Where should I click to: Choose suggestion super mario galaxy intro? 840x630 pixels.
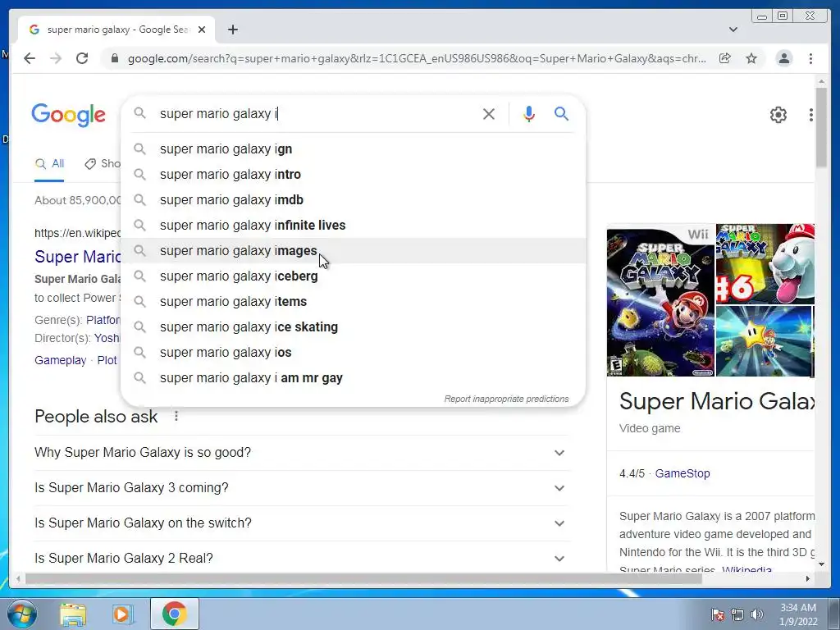click(354, 174)
